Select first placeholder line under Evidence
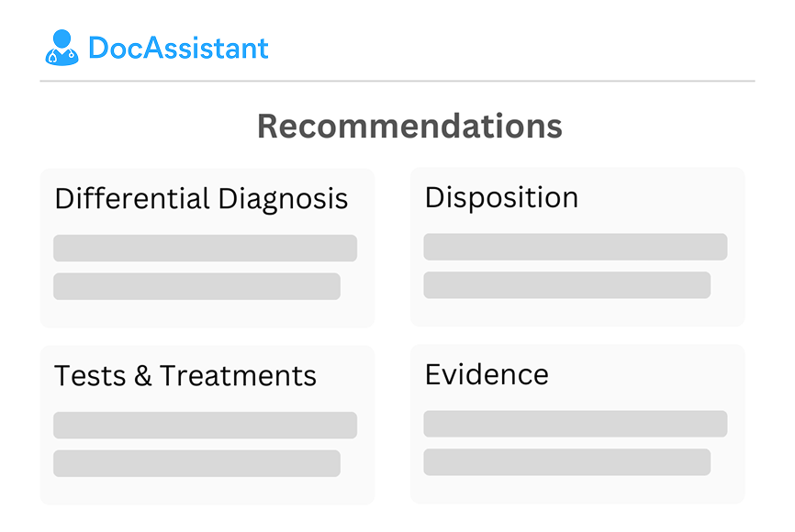The width and height of the screenshot is (795, 532). (576, 424)
